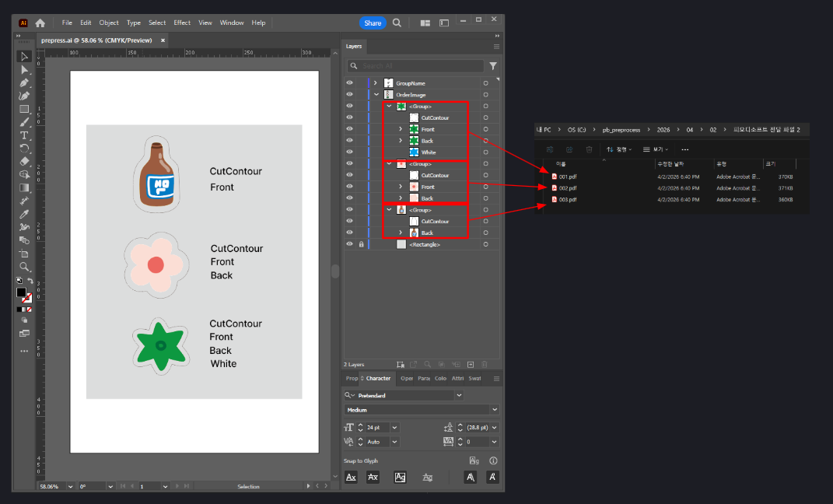
Task: Open the 24 pt font size dropdown
Action: pyautogui.click(x=394, y=428)
